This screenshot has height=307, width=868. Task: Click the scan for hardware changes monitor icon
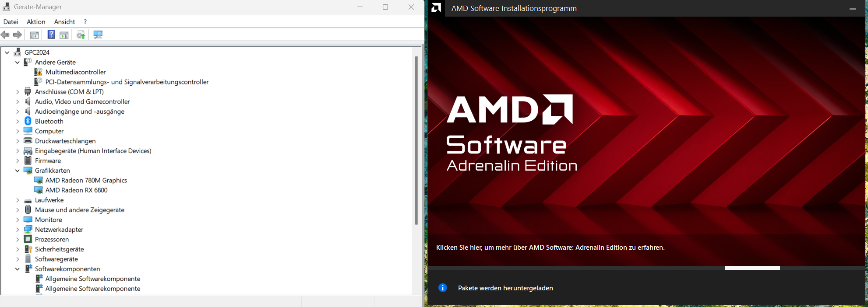(x=98, y=35)
